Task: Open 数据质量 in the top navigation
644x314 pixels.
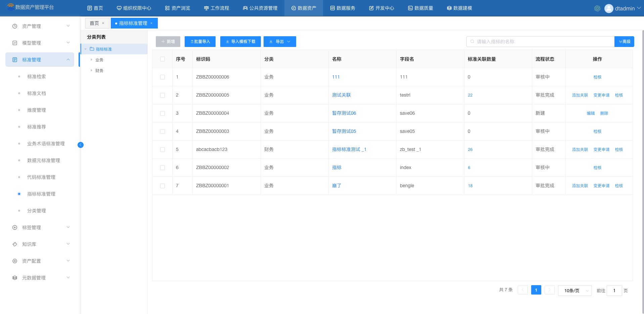Action: tap(421, 8)
